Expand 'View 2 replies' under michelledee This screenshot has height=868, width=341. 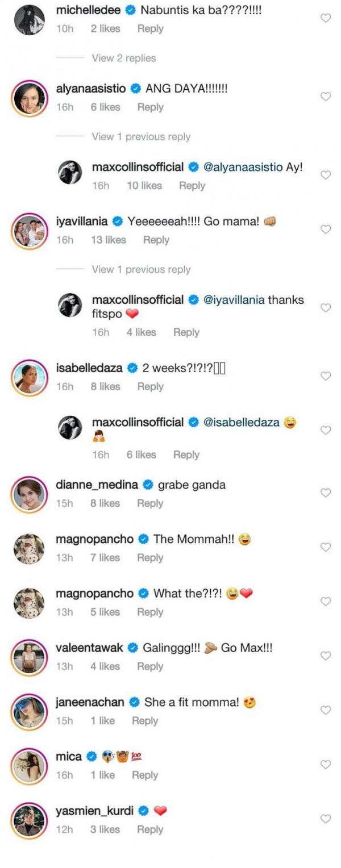[123, 58]
